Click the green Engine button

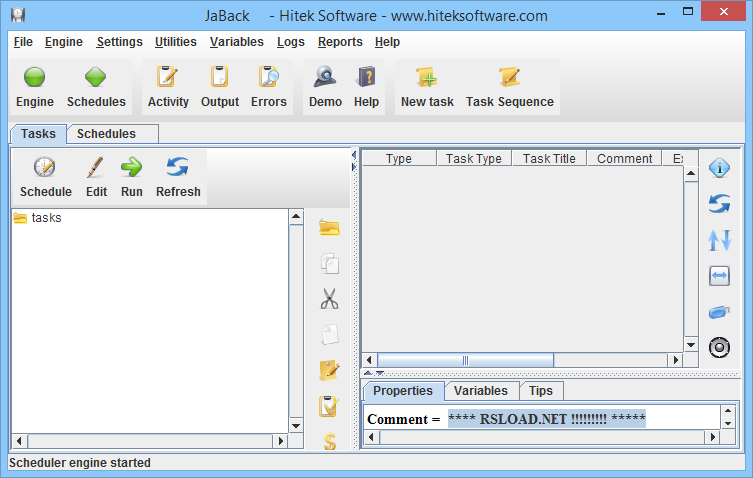coord(35,87)
